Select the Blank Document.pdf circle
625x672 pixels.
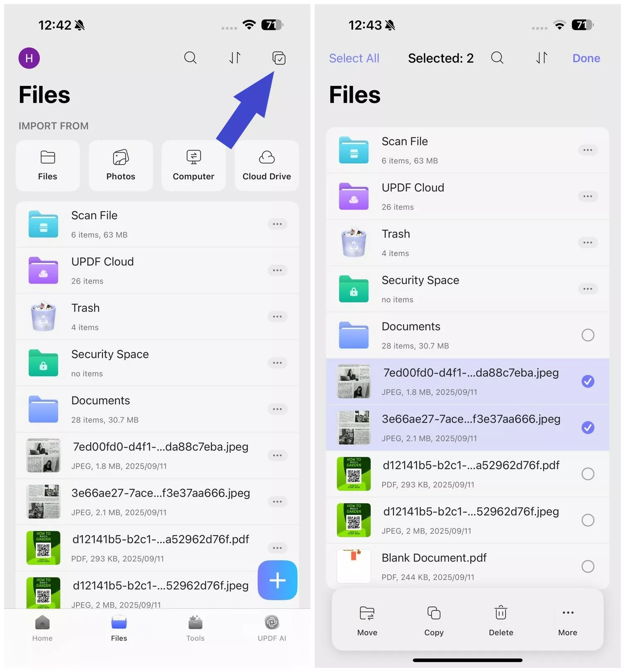coord(588,566)
